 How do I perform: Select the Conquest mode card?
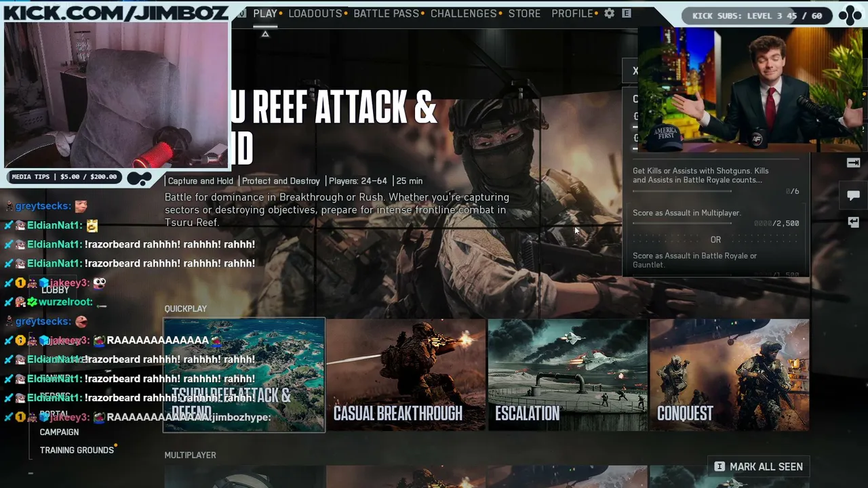(x=730, y=375)
